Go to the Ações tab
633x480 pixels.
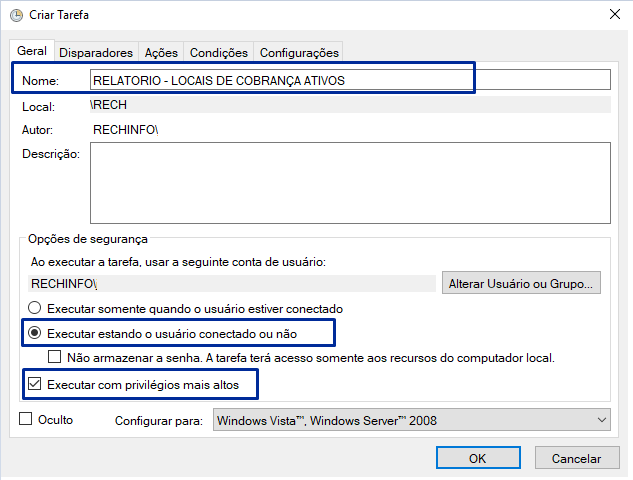coord(161,52)
